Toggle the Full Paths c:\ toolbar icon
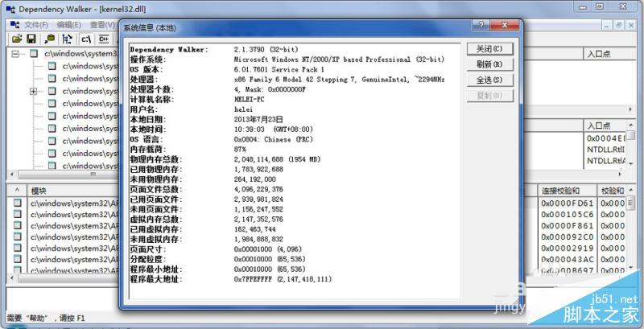 pos(86,39)
